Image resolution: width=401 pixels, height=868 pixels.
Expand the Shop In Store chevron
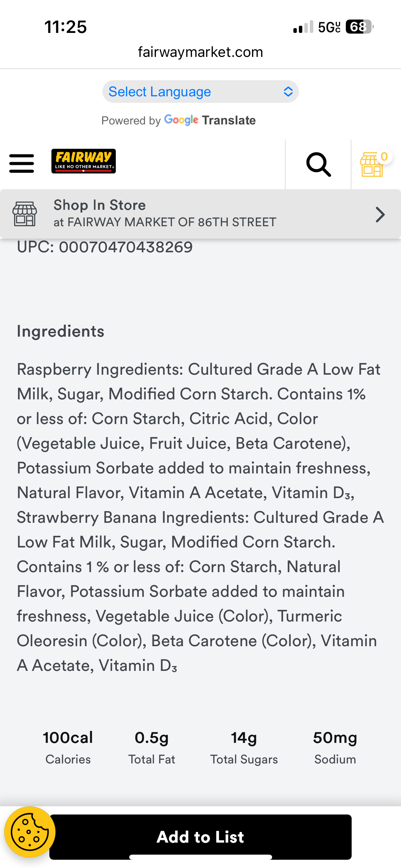coord(380,215)
